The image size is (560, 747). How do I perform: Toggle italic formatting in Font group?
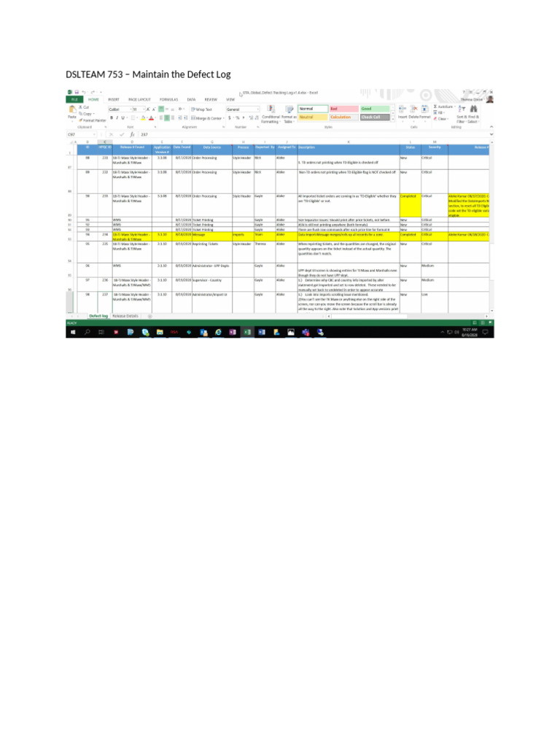(117, 117)
